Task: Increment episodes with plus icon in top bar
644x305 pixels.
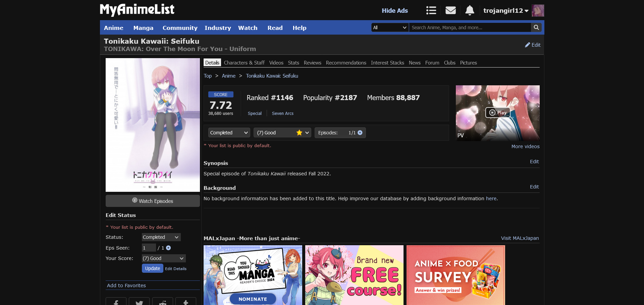Action: click(360, 133)
